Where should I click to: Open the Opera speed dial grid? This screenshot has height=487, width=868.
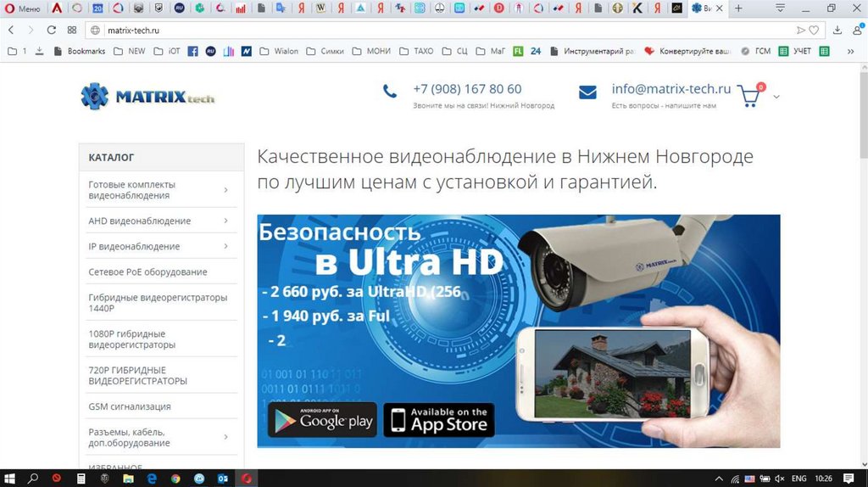[72, 30]
